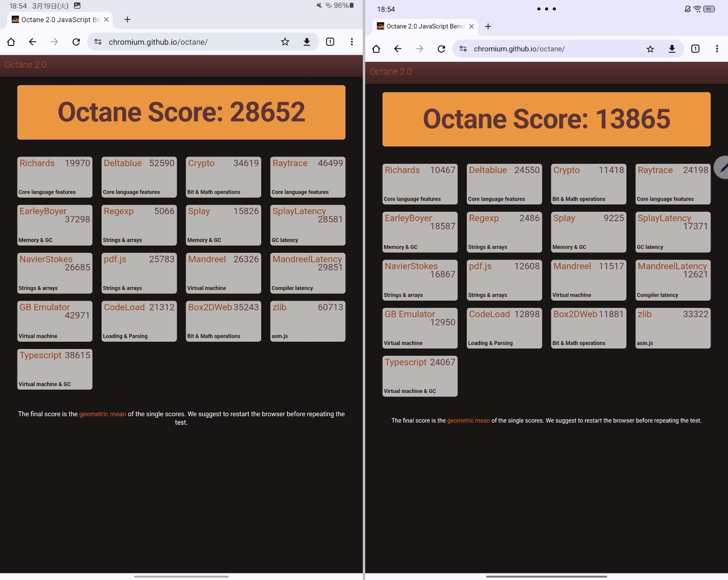Tap the three-dot handle atop the right window
This screenshot has width=728, height=580.
click(546, 9)
